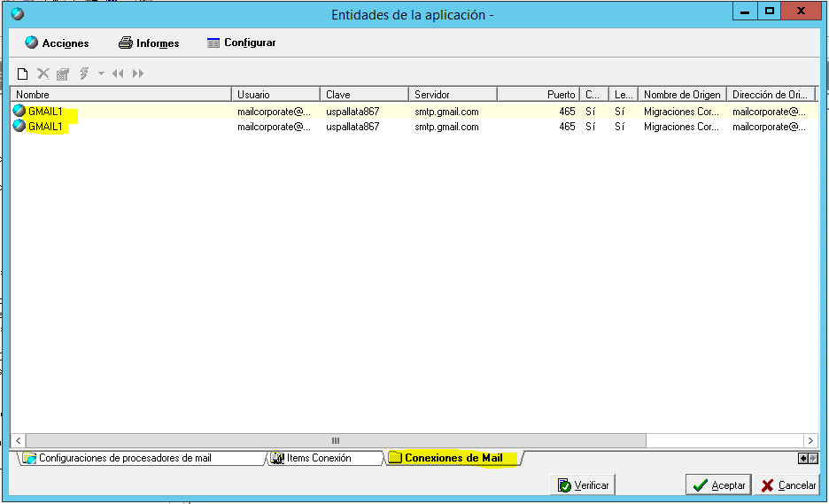Select the second GMAIL1 row name

45,127
